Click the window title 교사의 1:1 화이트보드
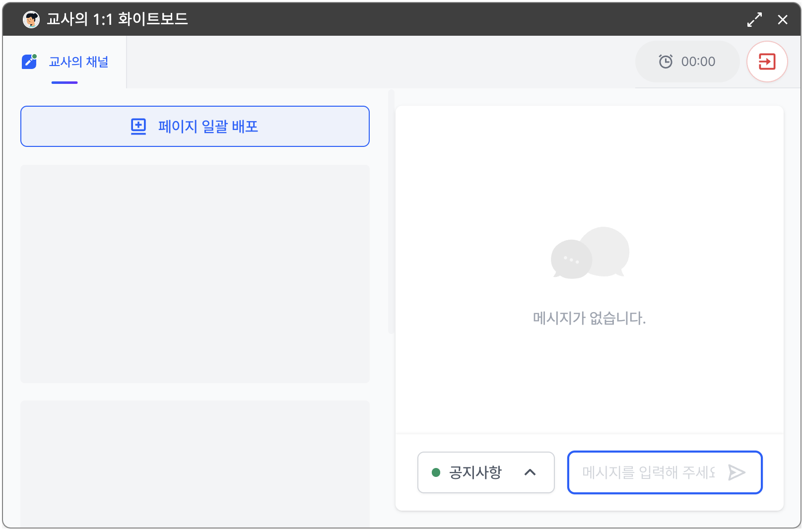803x532 pixels. 117,19
